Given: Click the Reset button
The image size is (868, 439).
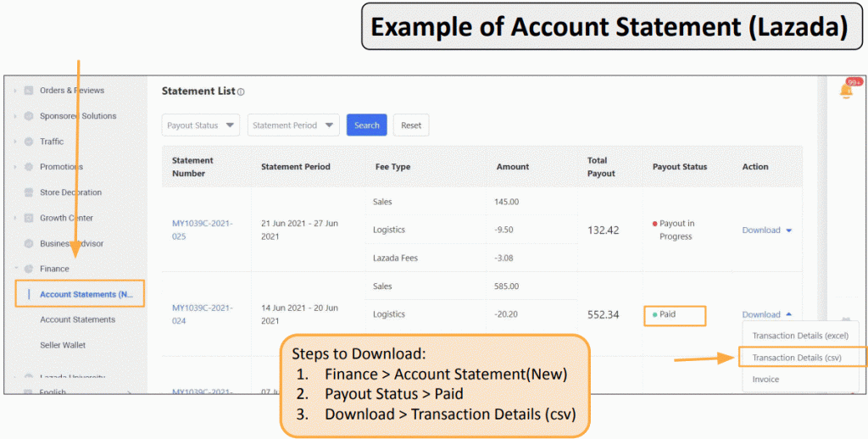Looking at the screenshot, I should point(411,125).
